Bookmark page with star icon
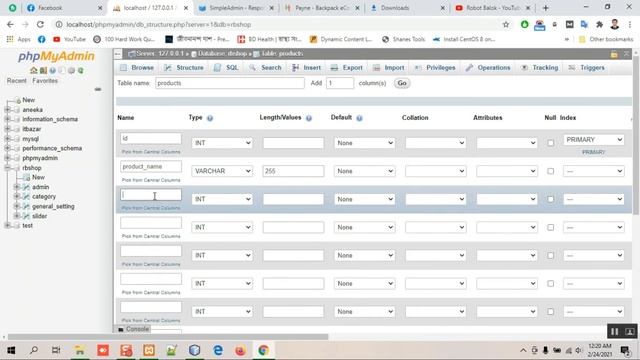640x360 pixels. [506, 24]
